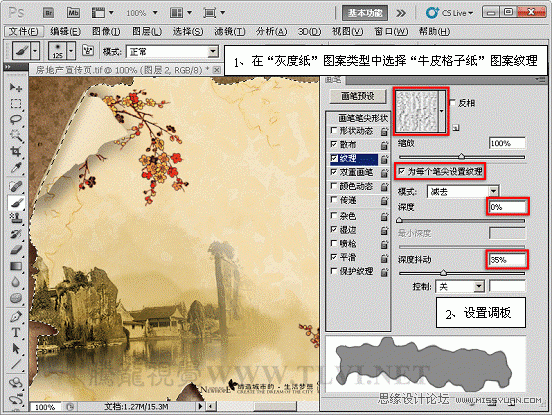552x415 pixels.
Task: Select the Healing Brush tool
Action: pos(15,186)
